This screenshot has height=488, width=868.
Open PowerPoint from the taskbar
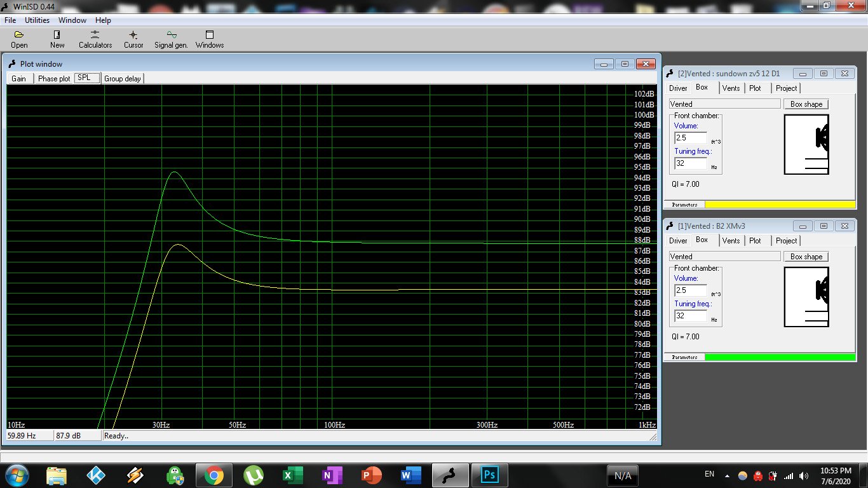372,475
